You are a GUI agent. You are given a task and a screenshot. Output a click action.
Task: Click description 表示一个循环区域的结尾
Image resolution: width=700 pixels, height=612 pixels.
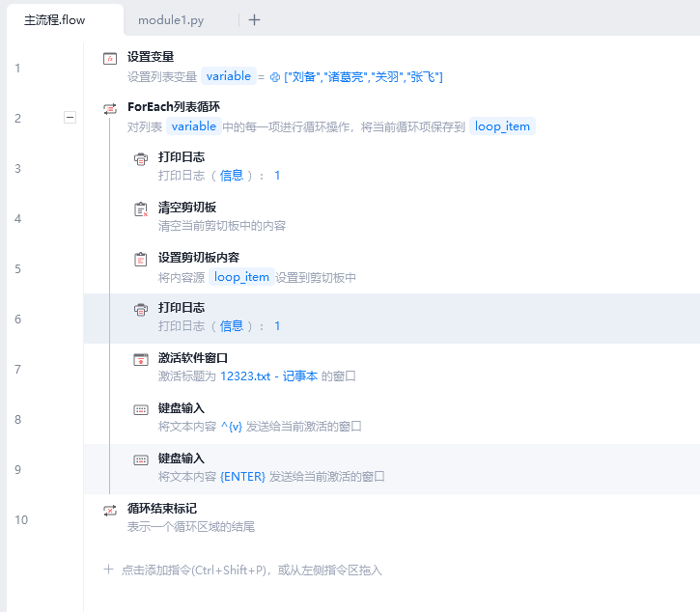[x=191, y=527]
